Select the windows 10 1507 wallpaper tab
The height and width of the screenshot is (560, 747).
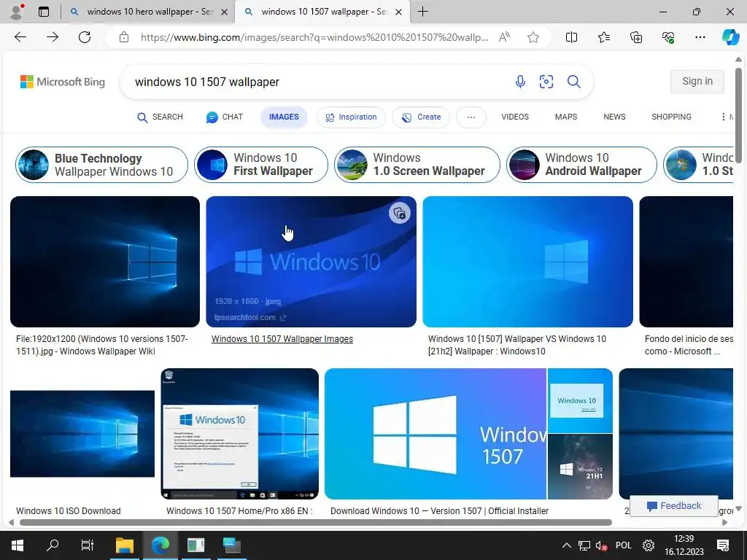coord(323,12)
